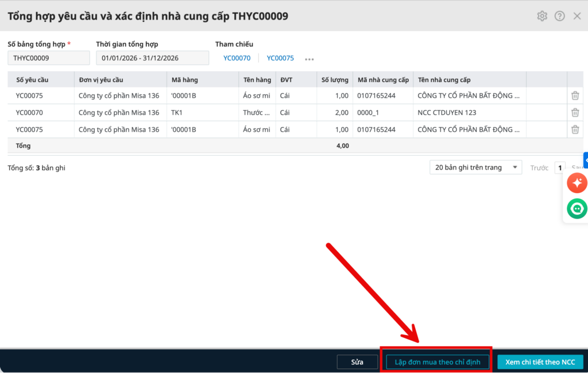588x373 pixels.
Task: Click the Tổng số: 3 bản ghi text
Action: pos(36,168)
